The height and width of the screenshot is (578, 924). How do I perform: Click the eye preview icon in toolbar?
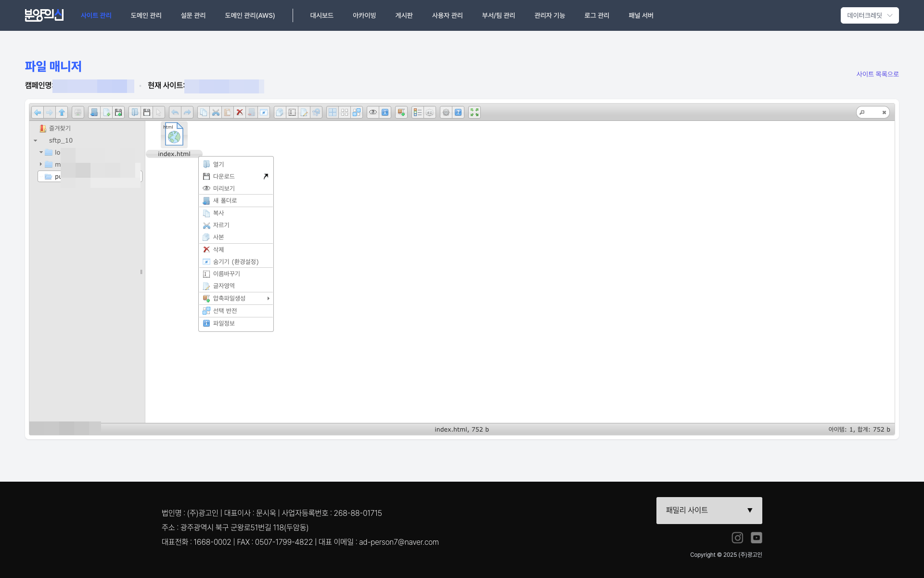pos(373,112)
